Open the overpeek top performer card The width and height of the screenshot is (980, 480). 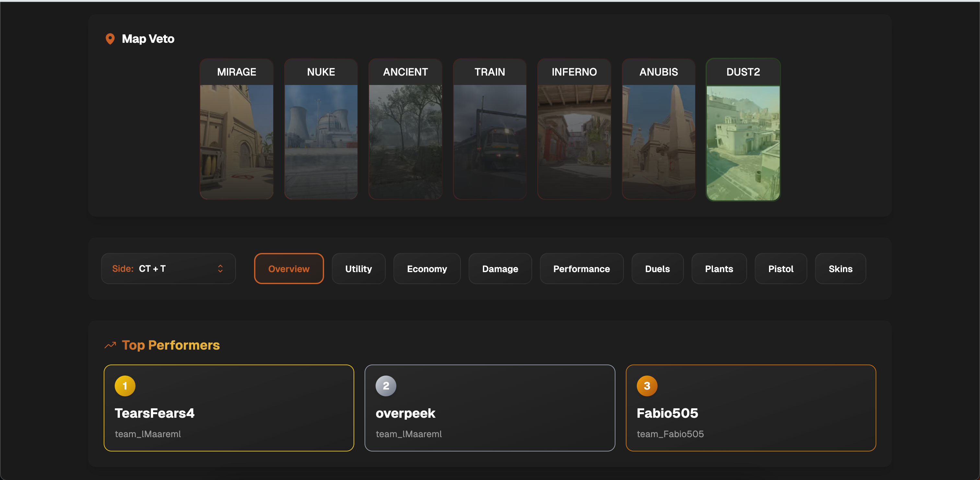(490, 408)
